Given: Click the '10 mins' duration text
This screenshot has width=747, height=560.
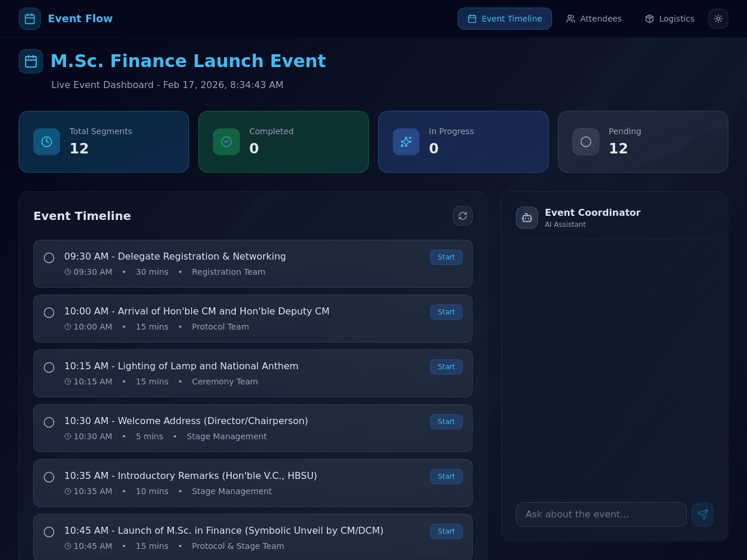Looking at the screenshot, I should [152, 491].
